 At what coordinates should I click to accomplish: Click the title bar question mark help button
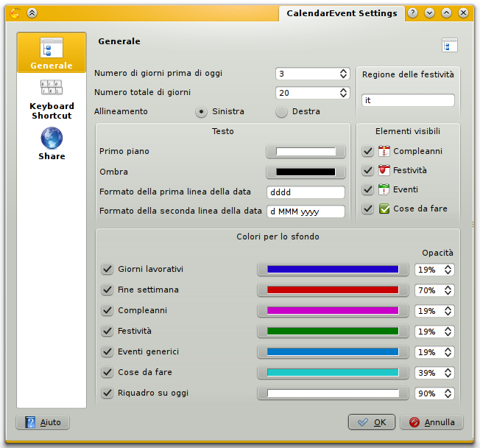pyautogui.click(x=413, y=13)
